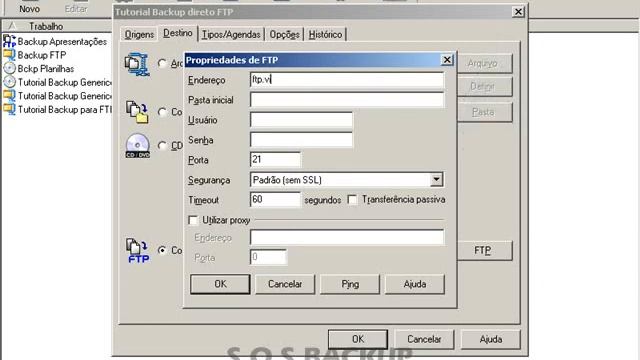
Task: Click Ajuda in Tutorial Backup direto FTP window
Action: pyautogui.click(x=491, y=339)
